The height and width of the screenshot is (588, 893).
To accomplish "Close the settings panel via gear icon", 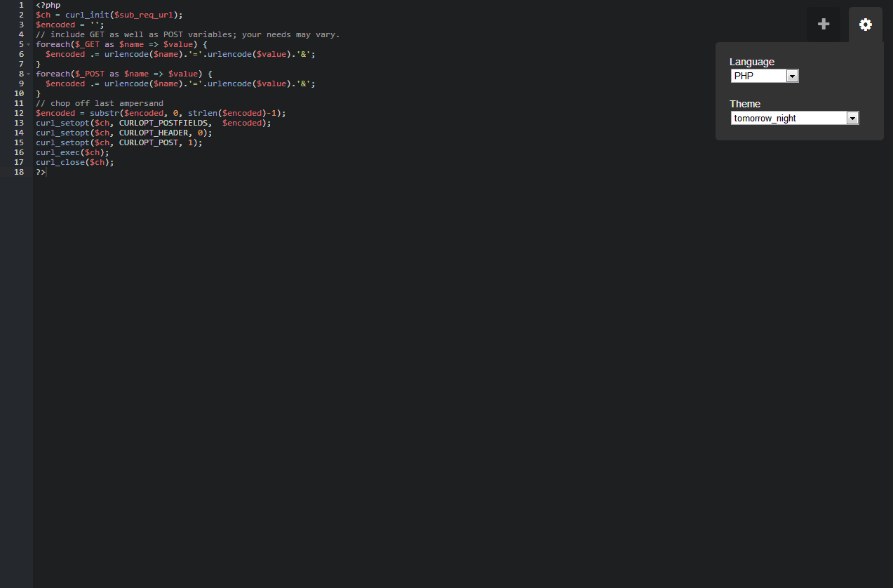I will (866, 25).
